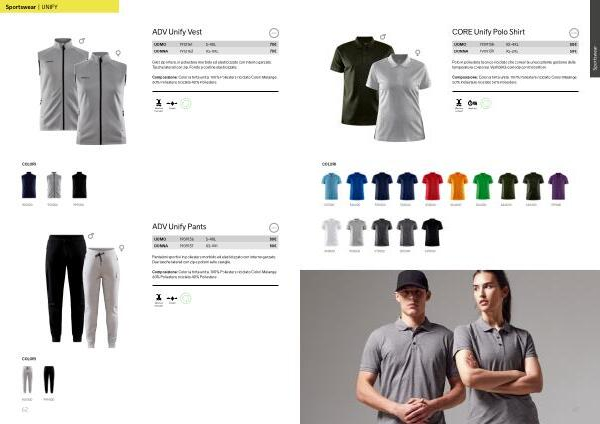Click the round badge next to CORE Unify Polo Shirt title
The width and height of the screenshot is (600, 424).
pyautogui.click(x=574, y=33)
